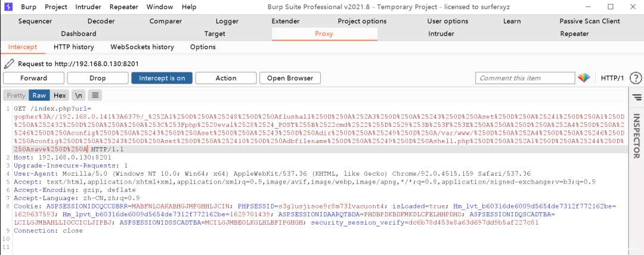Open the Burp menu
Viewport: 644px width, 255px height.
29,7
